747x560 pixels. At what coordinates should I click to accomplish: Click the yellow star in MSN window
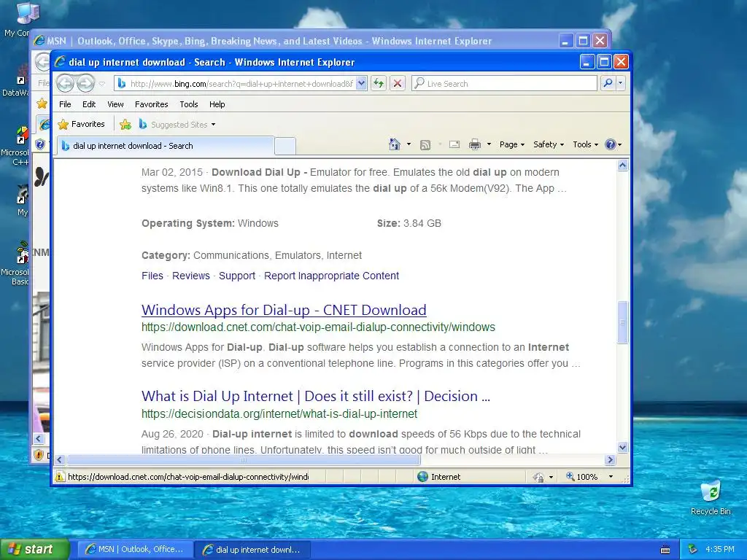(42, 104)
